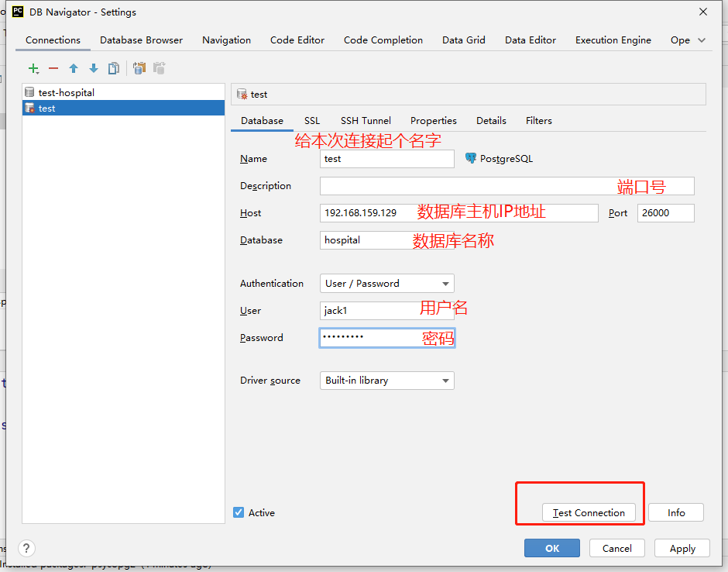Select the Connections tab
This screenshot has width=728, height=572.
(53, 40)
